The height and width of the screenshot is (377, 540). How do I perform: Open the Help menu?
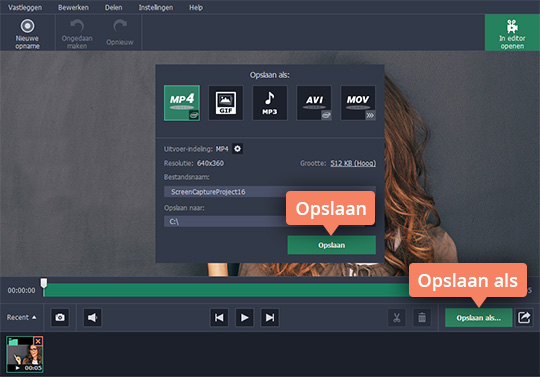[196, 7]
